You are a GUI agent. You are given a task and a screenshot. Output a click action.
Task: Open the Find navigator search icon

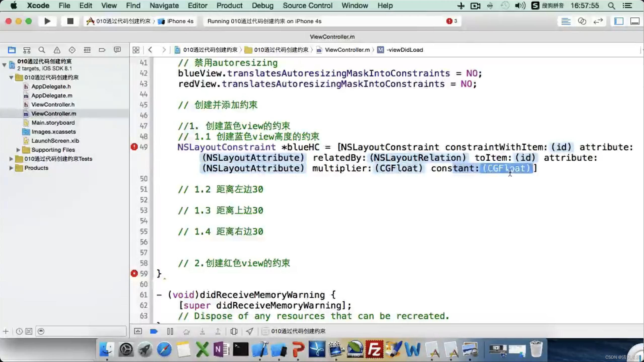(42, 50)
